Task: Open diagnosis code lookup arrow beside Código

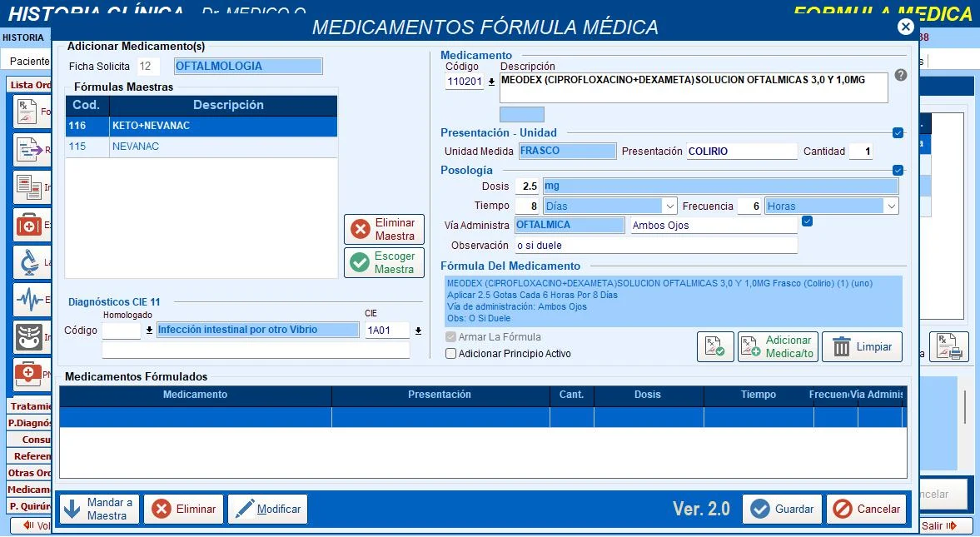Action: click(x=149, y=330)
